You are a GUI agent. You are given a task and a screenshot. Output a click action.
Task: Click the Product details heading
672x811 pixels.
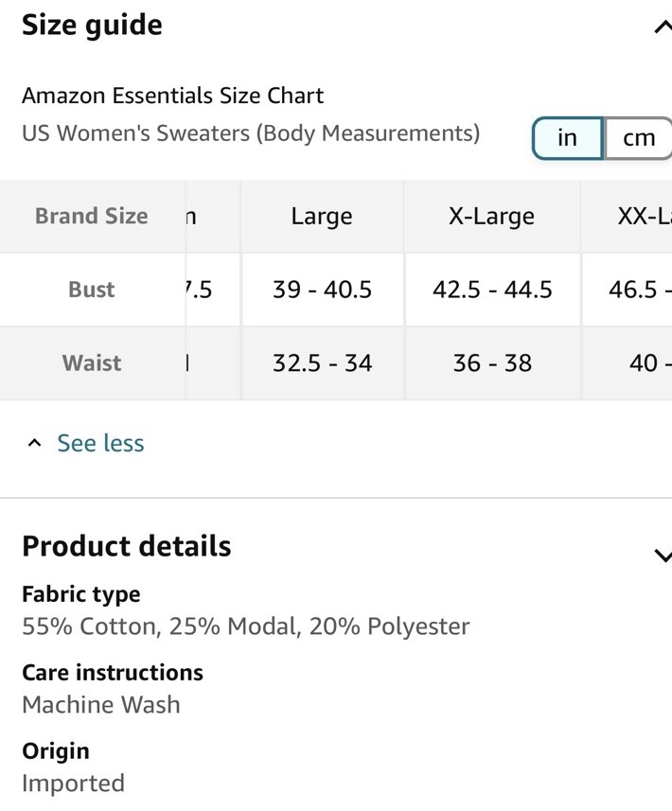tap(127, 546)
